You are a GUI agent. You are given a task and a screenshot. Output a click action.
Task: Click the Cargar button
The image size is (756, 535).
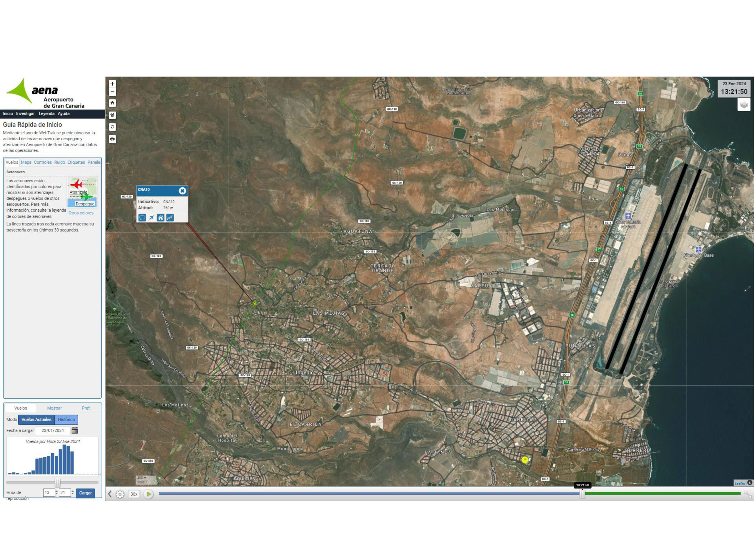coord(85,493)
